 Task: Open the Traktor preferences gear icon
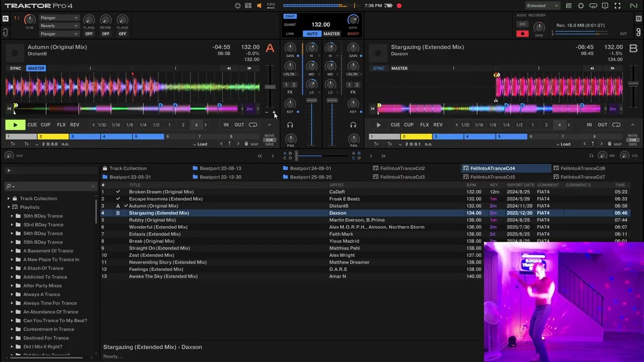click(x=581, y=6)
